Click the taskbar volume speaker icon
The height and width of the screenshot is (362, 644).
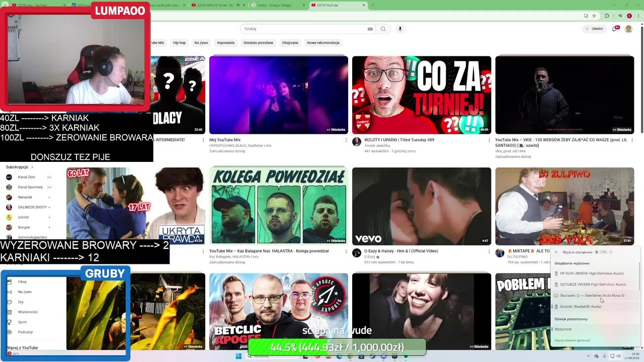point(618,356)
